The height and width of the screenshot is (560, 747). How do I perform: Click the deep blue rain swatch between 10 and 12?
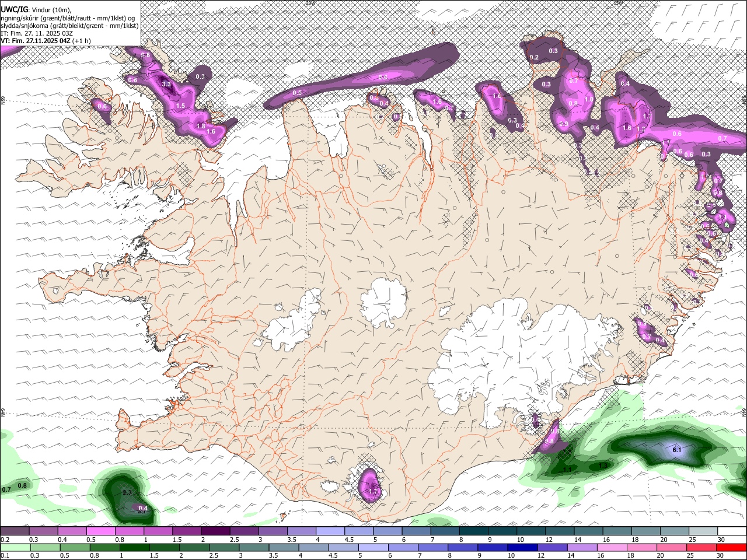pos(522,547)
